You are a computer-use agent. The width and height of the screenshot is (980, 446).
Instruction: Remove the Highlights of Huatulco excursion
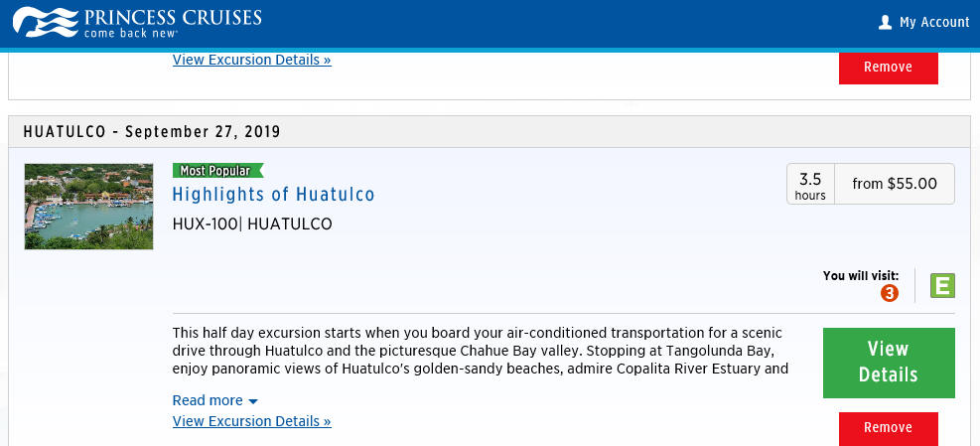888,428
